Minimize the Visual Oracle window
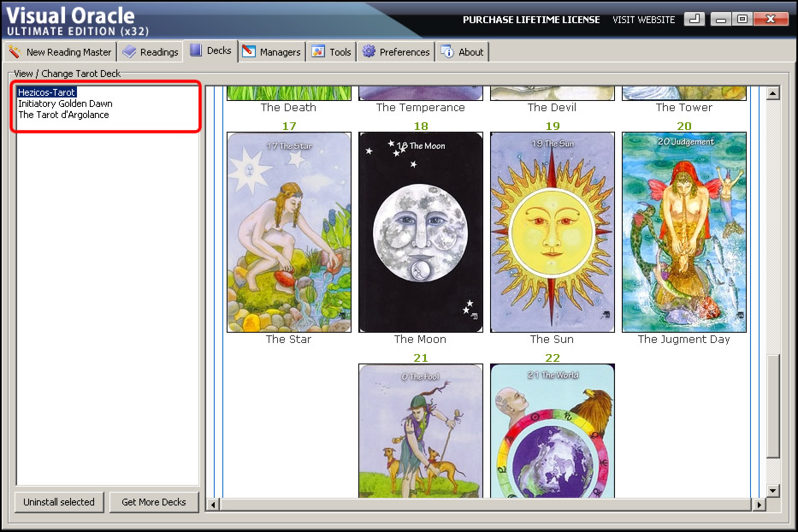Viewport: 798px width, 532px height. pyautogui.click(x=721, y=20)
